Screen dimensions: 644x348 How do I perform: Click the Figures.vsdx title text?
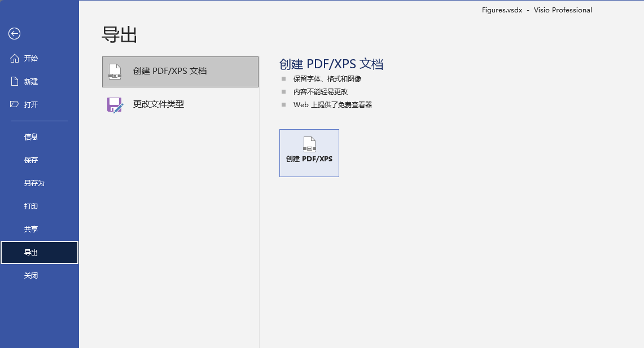(502, 10)
